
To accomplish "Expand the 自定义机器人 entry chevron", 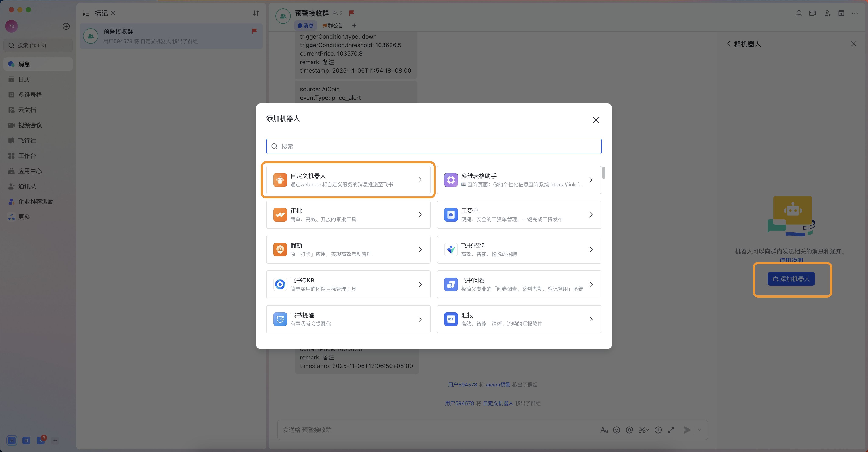I will (420, 180).
